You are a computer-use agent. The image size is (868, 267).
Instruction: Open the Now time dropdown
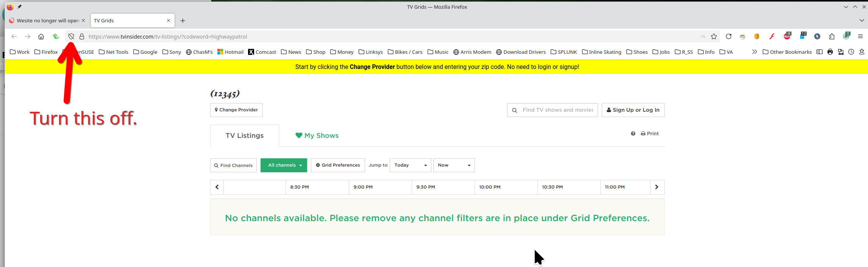click(454, 166)
